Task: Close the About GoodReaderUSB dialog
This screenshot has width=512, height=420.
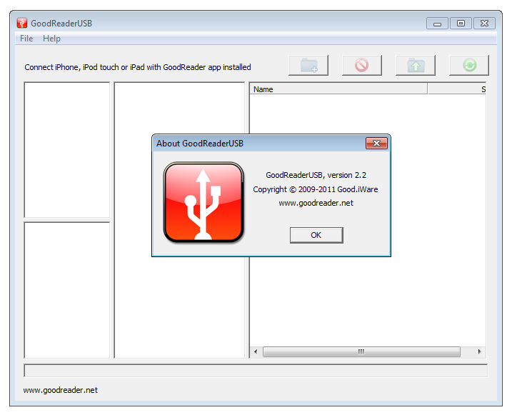Action: pyautogui.click(x=376, y=143)
